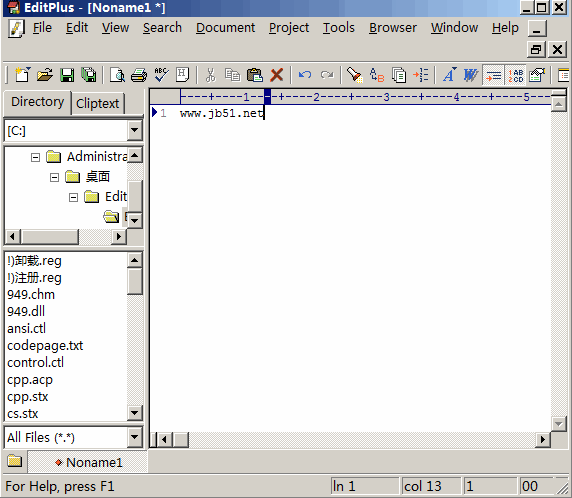Open the Help menu
572x498 pixels.
tap(505, 28)
